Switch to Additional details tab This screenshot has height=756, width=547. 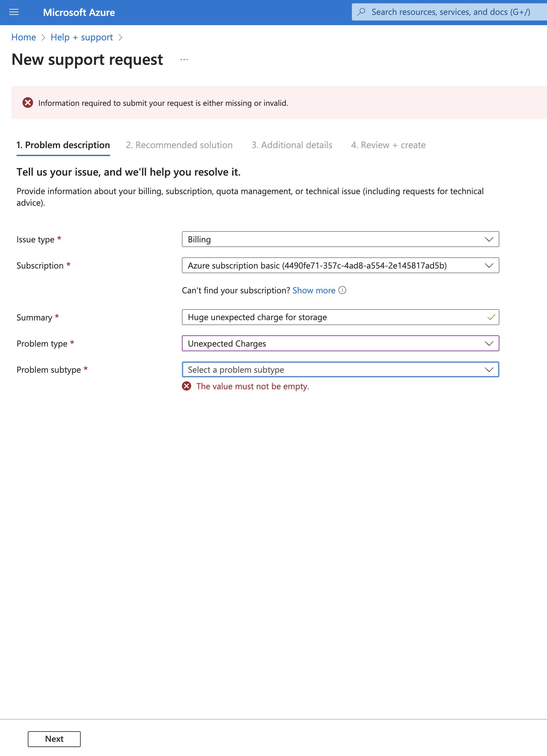pos(292,145)
